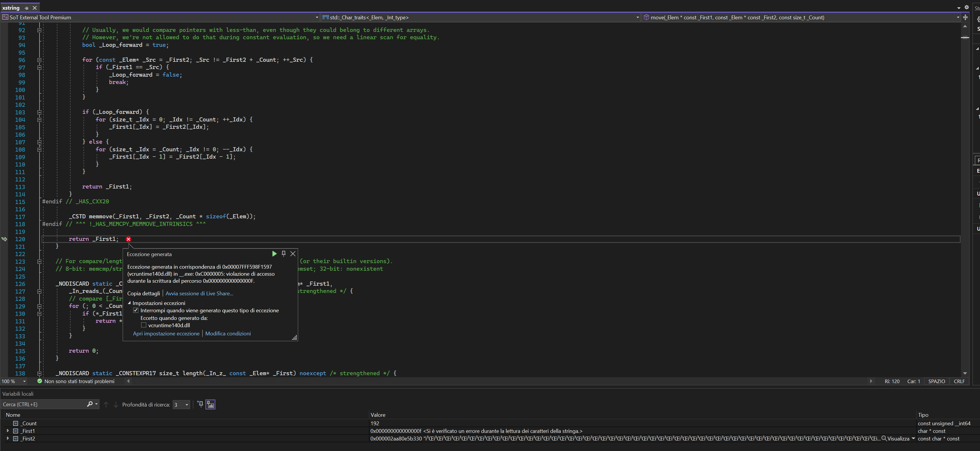
Task: Continue execution with the green play icon in exception popup
Action: (x=274, y=253)
